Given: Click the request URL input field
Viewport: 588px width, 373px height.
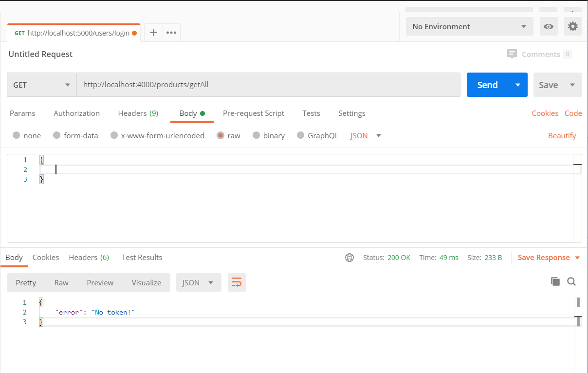Looking at the screenshot, I should [x=269, y=85].
